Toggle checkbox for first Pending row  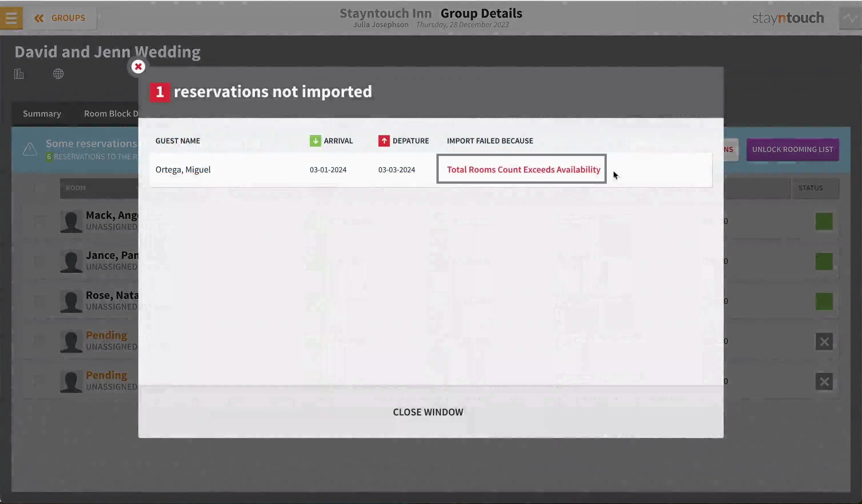coord(40,342)
